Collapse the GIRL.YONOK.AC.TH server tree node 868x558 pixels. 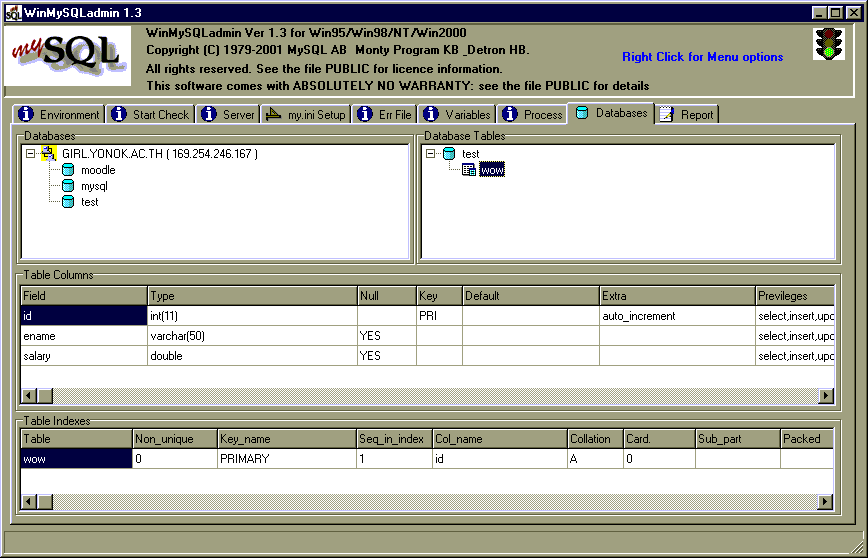pos(31,154)
